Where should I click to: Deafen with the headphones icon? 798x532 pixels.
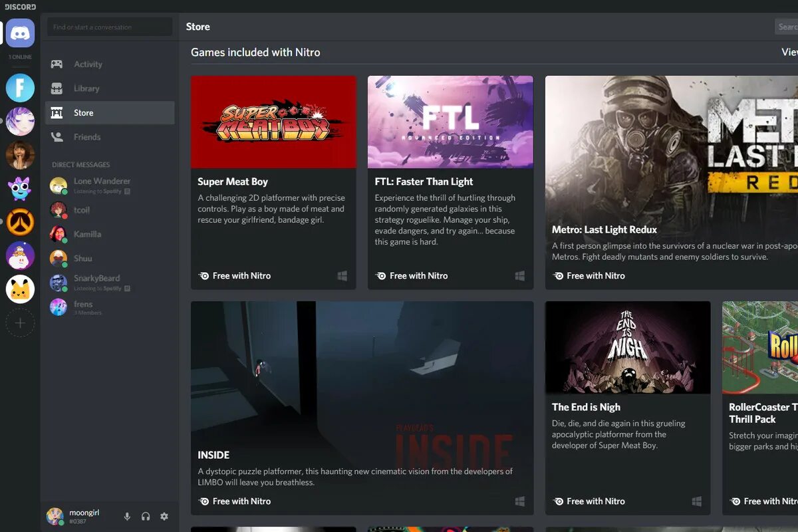click(146, 517)
